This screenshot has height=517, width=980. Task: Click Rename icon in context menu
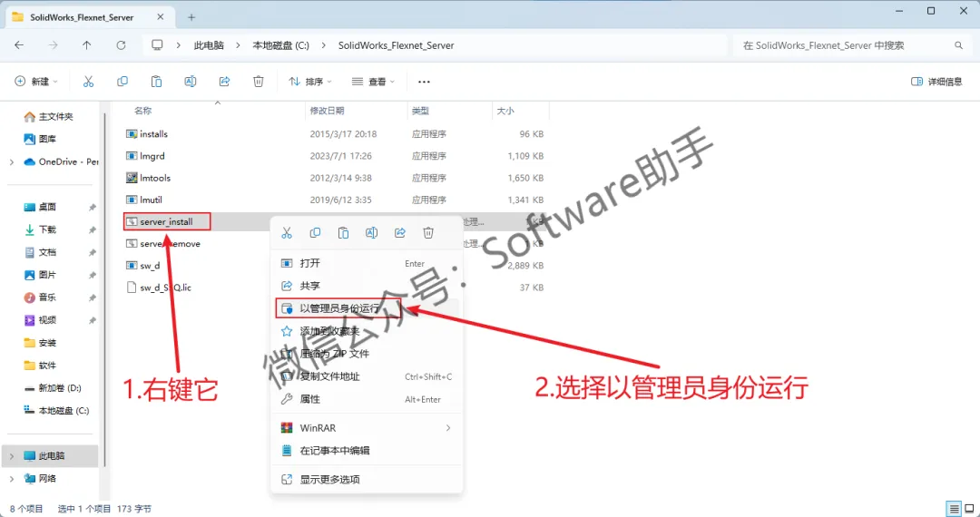tap(371, 233)
